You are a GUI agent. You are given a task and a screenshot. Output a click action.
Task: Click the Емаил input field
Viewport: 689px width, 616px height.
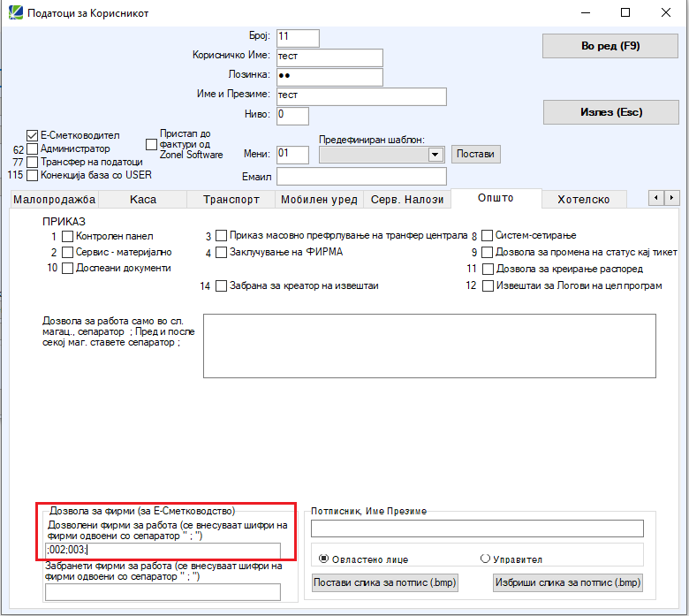click(x=361, y=176)
